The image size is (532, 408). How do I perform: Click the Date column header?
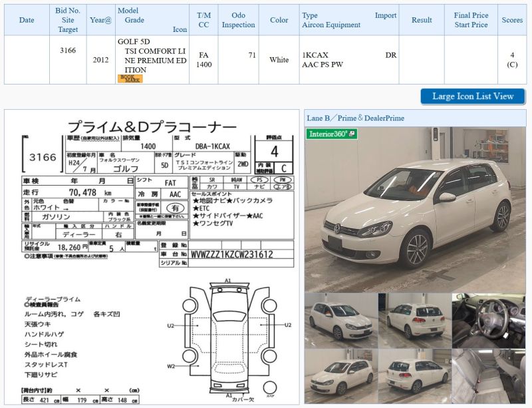[x=27, y=20]
